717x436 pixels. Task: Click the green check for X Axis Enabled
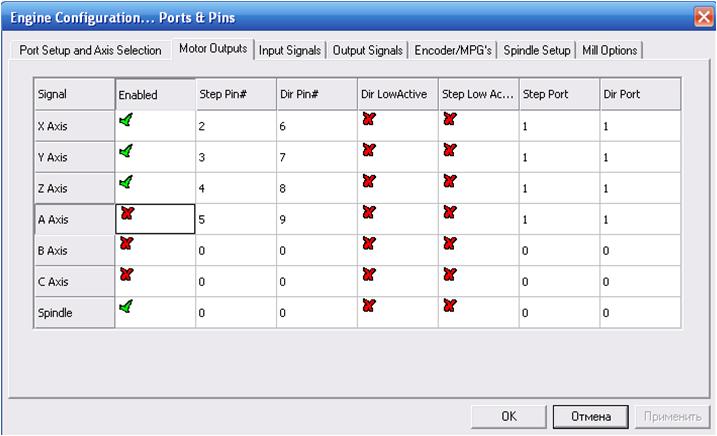125,121
